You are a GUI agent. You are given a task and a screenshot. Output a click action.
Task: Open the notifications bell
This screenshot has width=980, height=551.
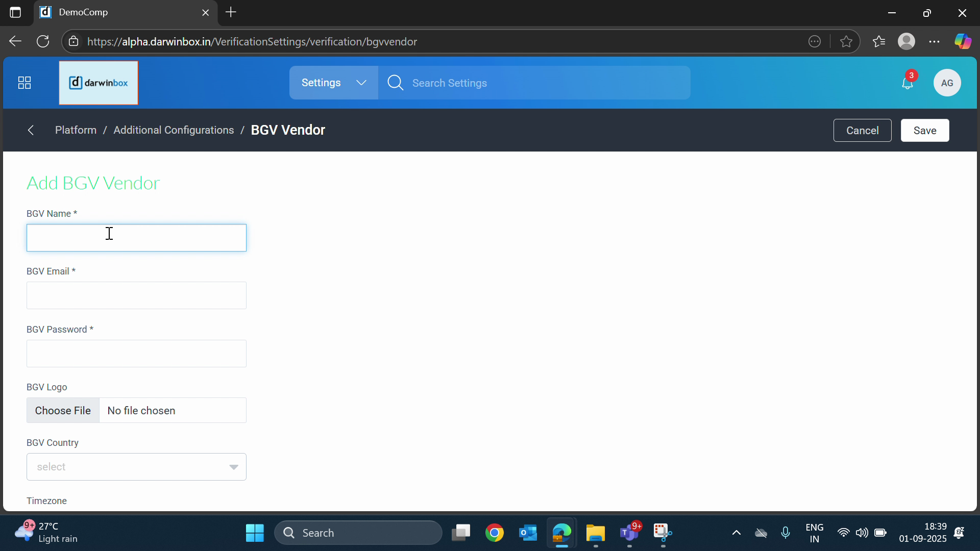(908, 83)
